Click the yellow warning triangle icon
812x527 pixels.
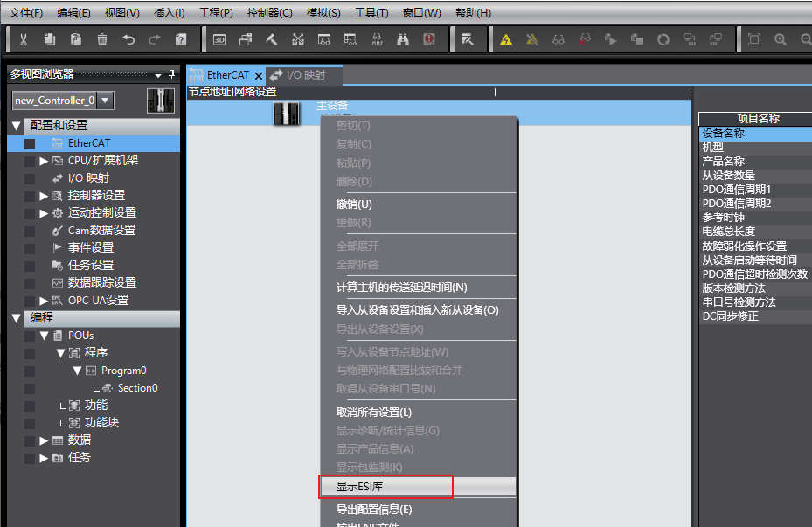[x=505, y=39]
